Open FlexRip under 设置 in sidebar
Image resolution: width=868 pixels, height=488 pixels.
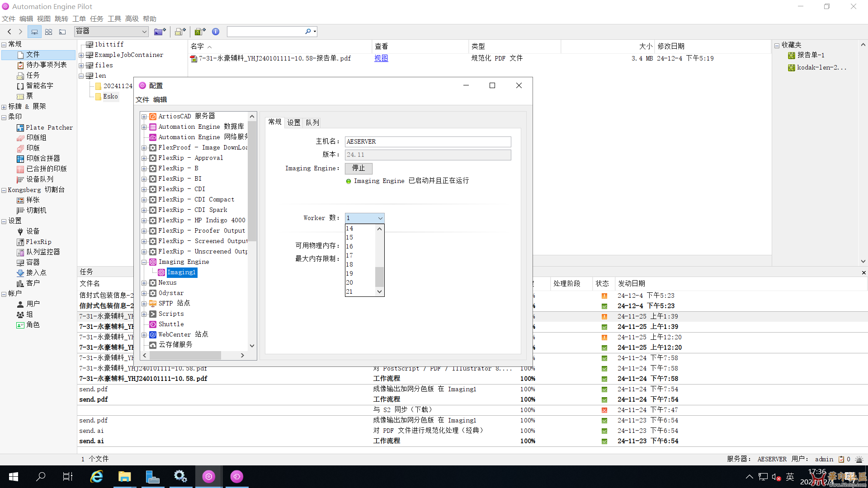click(x=38, y=242)
